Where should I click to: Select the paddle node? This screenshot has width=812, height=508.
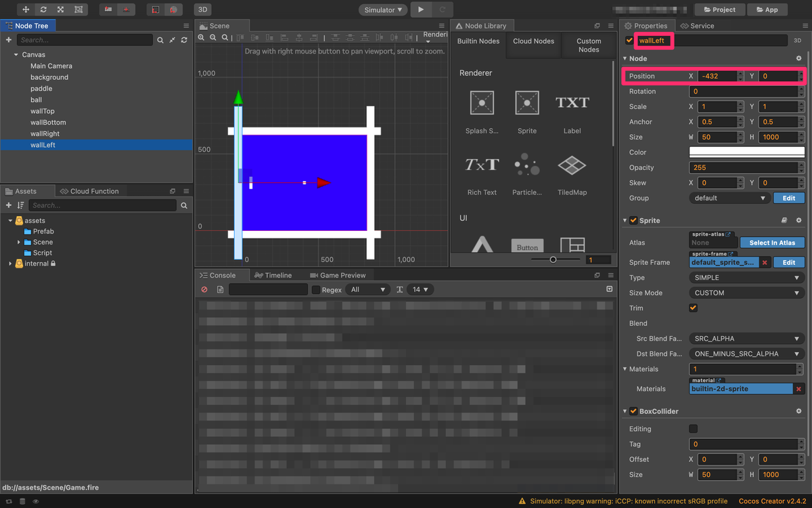(41, 89)
